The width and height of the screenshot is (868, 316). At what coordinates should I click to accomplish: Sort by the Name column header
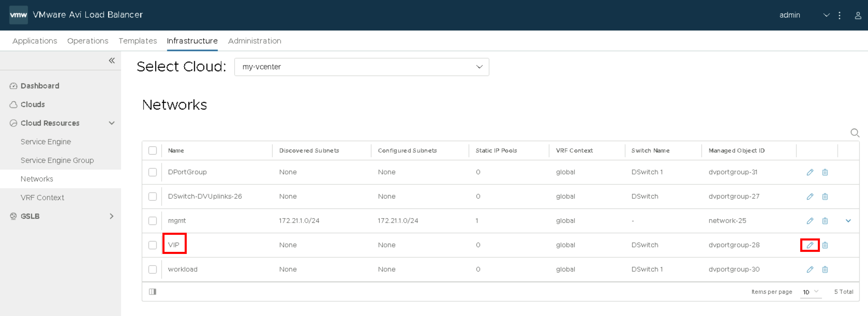[x=176, y=151]
